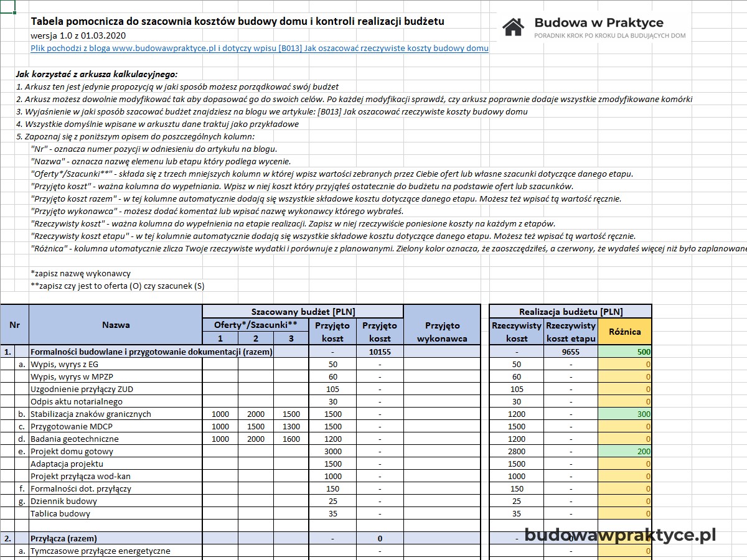This screenshot has width=747, height=560.
Task: Select the accepted cost '105' for Uzgodnienie przyłączy ZUD
Action: [333, 389]
